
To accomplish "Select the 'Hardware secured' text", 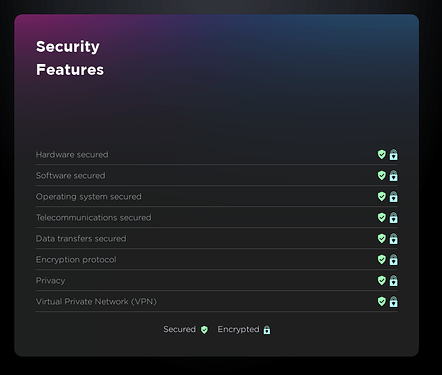I will click(72, 155).
